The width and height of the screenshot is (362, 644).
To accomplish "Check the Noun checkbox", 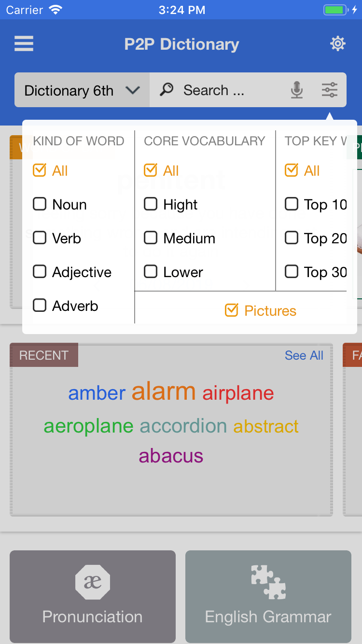I will point(40,204).
